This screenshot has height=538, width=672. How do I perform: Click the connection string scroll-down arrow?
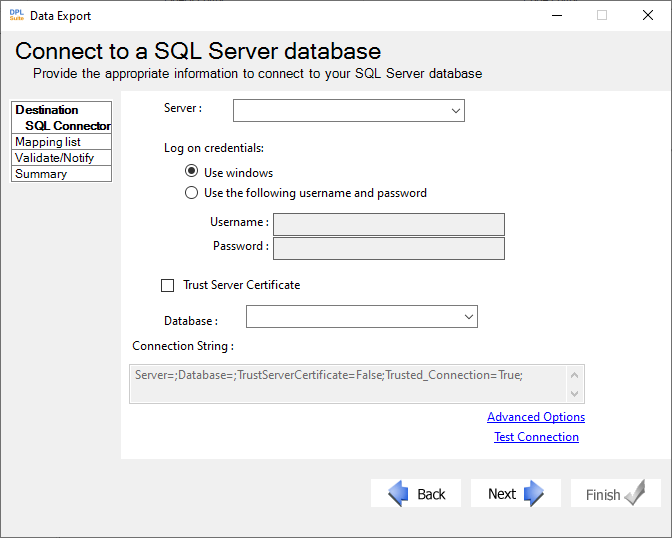pos(575,394)
